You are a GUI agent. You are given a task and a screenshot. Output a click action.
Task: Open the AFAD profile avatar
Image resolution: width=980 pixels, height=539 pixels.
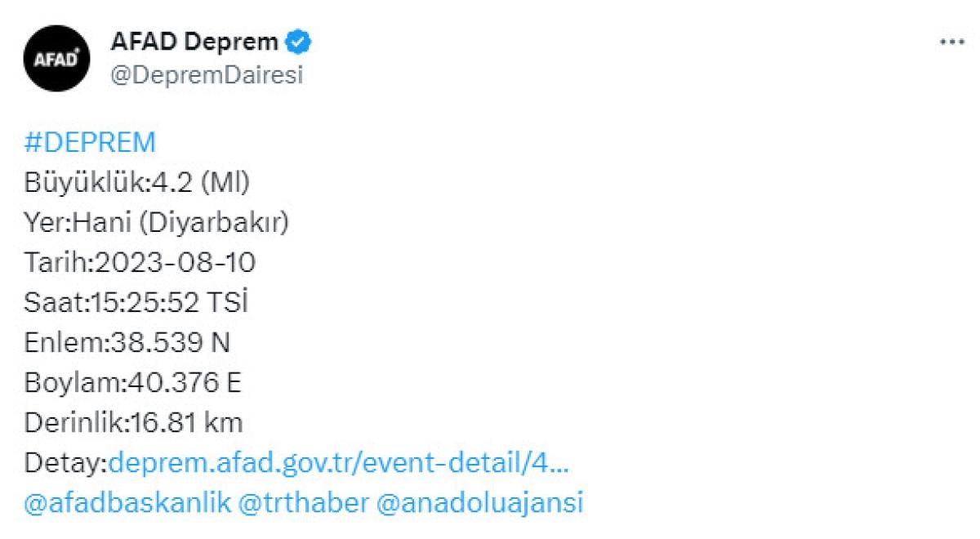(56, 58)
